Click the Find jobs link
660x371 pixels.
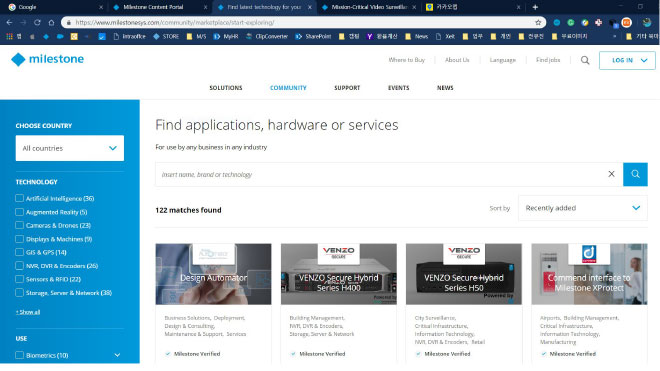coord(548,60)
